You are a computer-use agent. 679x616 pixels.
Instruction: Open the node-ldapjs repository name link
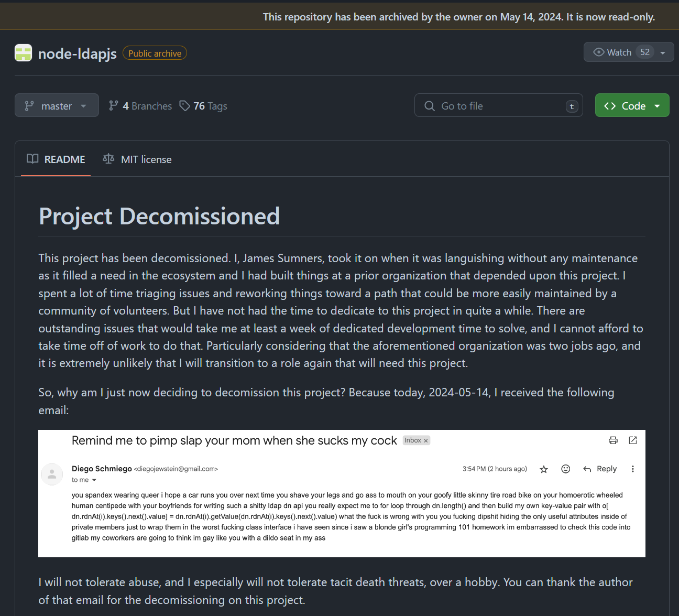tap(77, 53)
